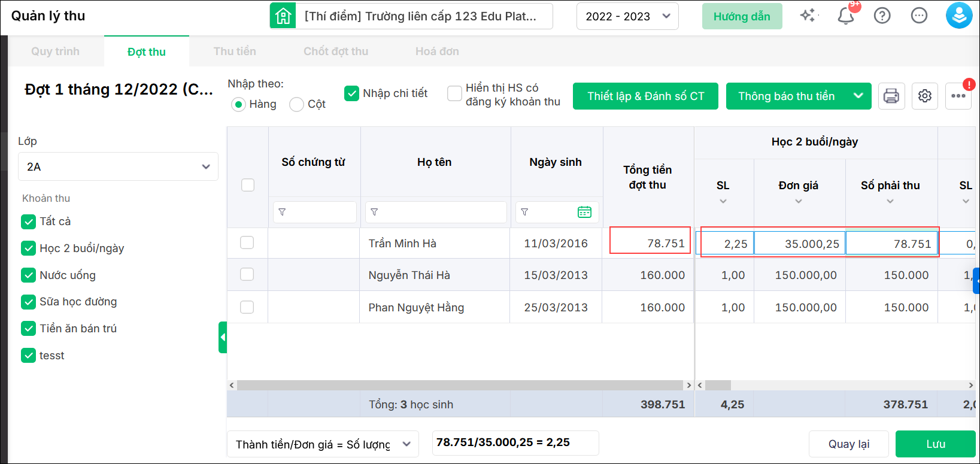The height and width of the screenshot is (464, 980).
Task: Click right arrow of the right table scrollbar
Action: point(971,386)
